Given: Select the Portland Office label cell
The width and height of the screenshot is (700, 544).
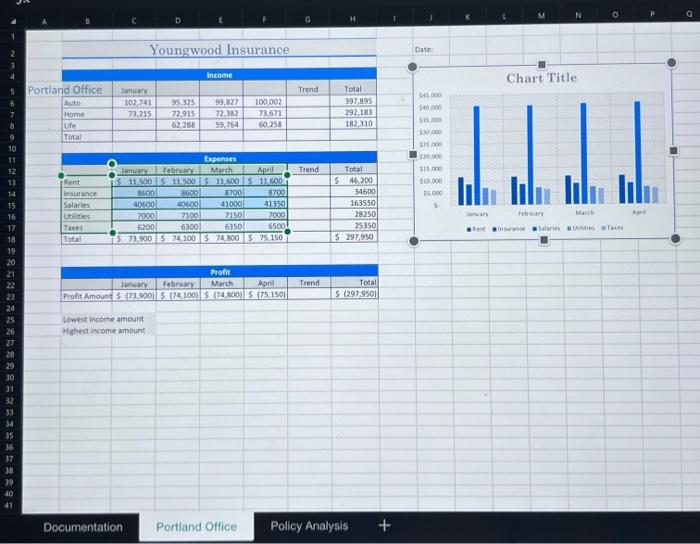Looking at the screenshot, I should pyautogui.click(x=65, y=90).
